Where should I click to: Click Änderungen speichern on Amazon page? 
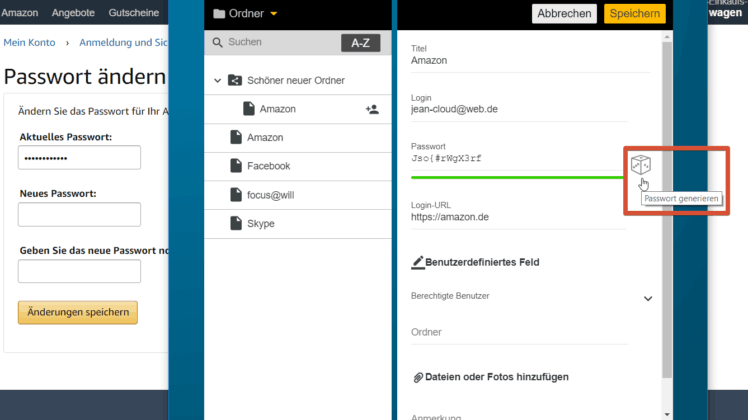78,312
